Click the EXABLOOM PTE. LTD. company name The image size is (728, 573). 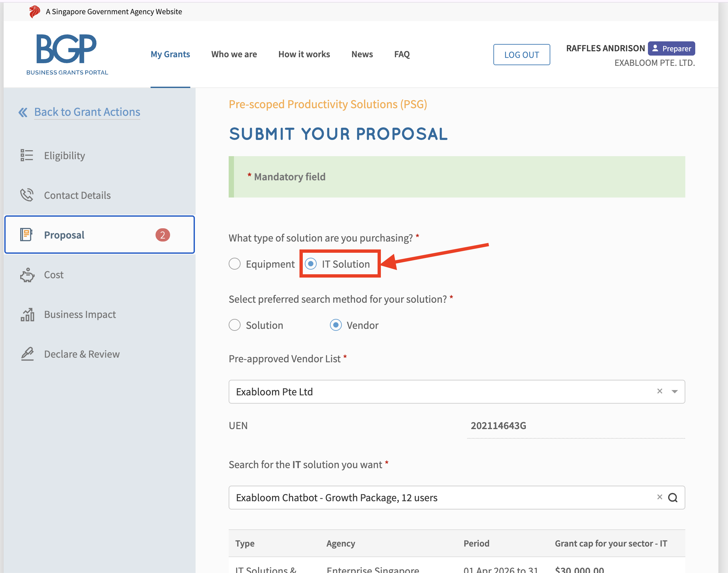pyautogui.click(x=655, y=63)
